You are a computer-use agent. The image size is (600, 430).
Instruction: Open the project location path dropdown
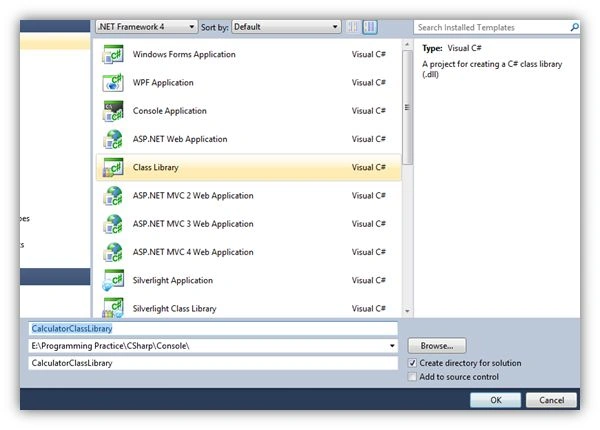point(392,346)
